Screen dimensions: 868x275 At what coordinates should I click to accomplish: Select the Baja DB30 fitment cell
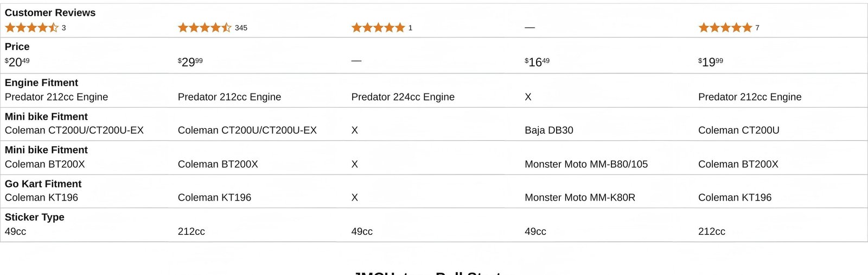click(548, 130)
